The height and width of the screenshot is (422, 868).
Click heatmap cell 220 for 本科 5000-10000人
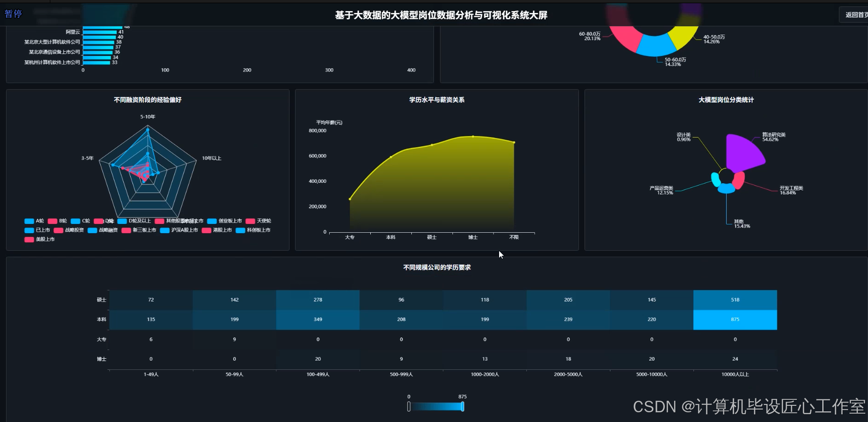[651, 320]
